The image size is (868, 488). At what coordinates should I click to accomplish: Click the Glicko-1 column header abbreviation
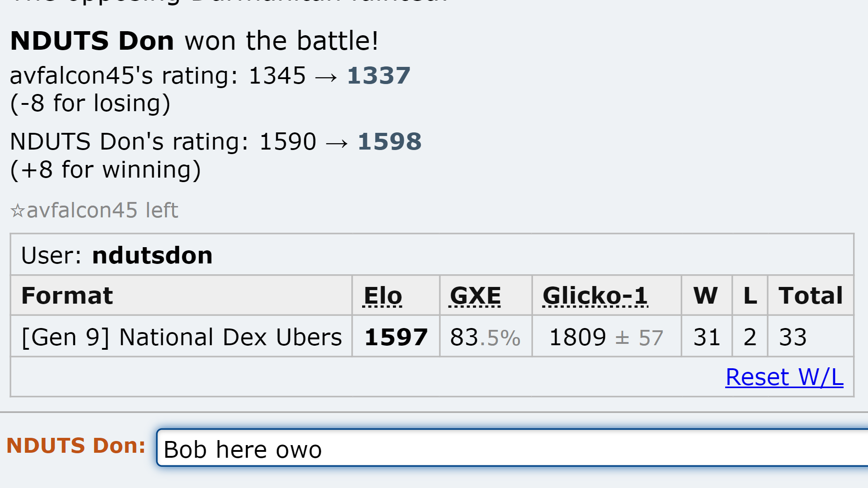coord(595,296)
